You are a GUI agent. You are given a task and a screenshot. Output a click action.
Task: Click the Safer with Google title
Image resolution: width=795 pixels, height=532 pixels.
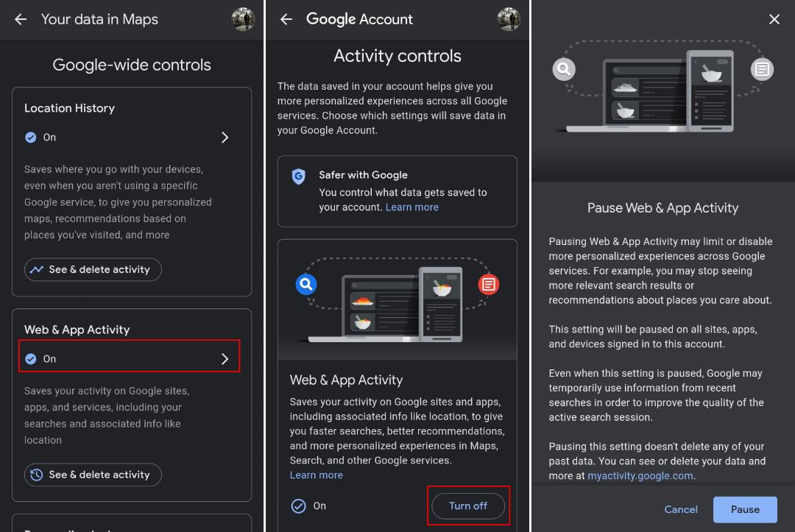click(363, 175)
